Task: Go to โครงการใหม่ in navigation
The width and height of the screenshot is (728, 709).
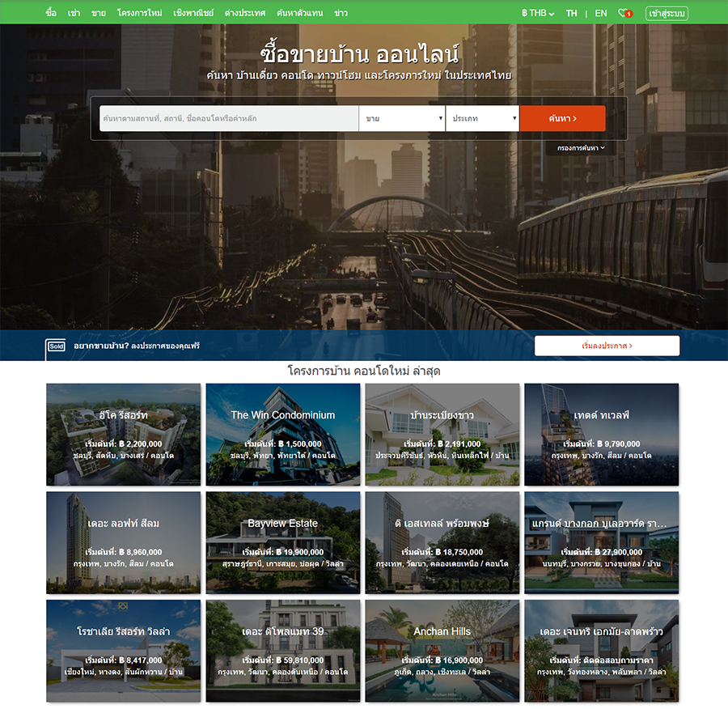Action: (139, 13)
